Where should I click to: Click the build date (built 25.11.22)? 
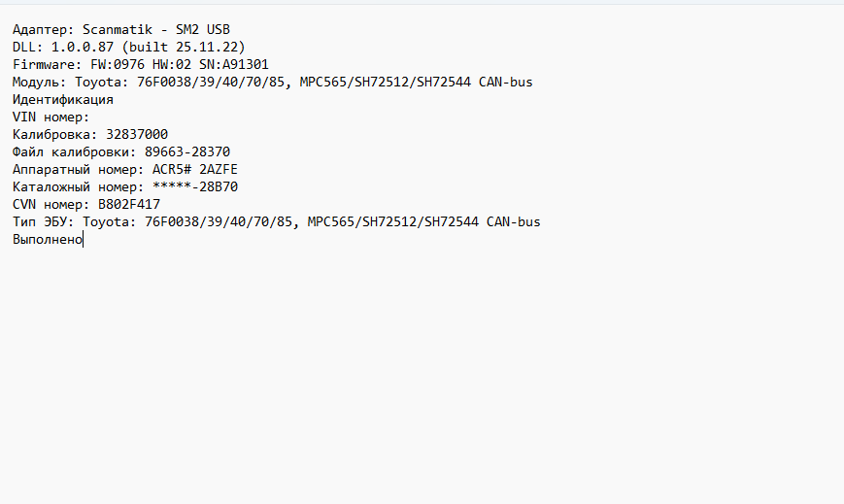pos(184,47)
